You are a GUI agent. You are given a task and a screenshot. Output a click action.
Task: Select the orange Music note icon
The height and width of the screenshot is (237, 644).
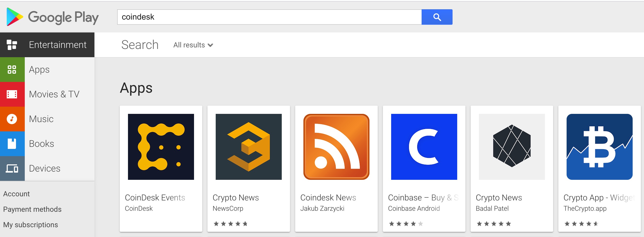point(12,119)
